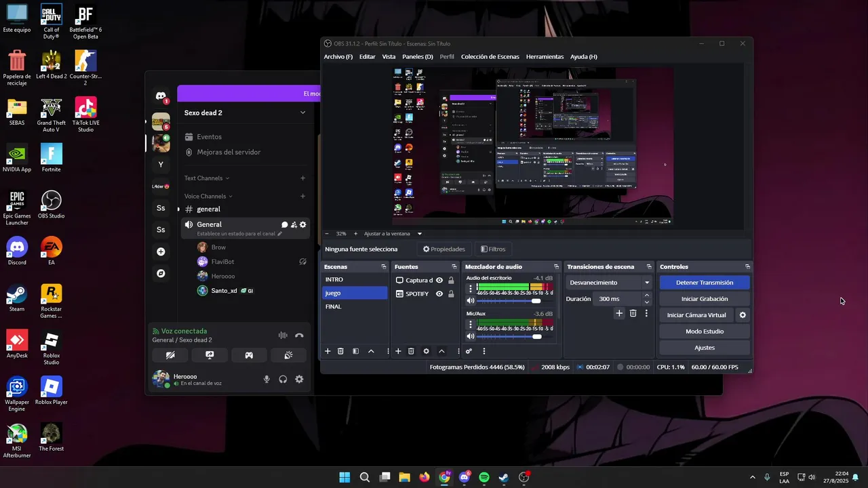
Task: Open General voice channel chat icon
Action: tap(285, 224)
